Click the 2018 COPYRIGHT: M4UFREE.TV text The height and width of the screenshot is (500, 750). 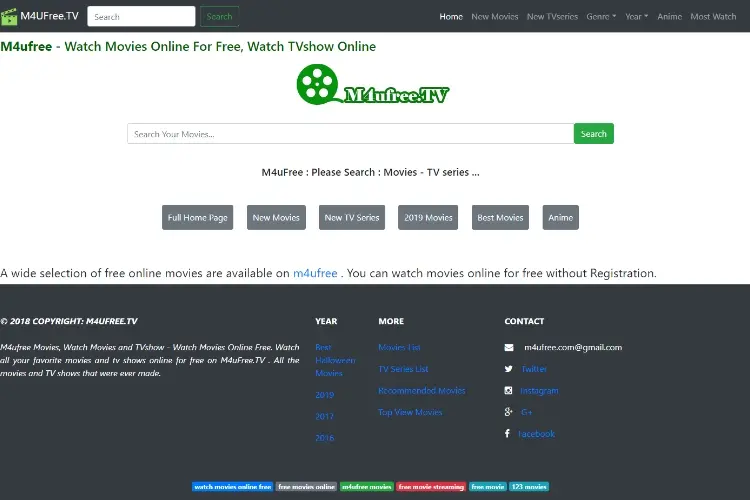[x=69, y=321]
